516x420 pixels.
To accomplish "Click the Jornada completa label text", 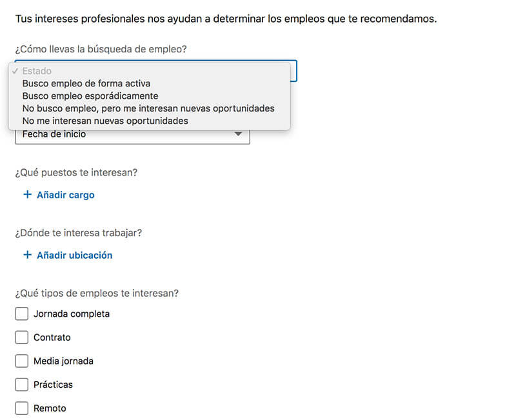I will 72,314.
